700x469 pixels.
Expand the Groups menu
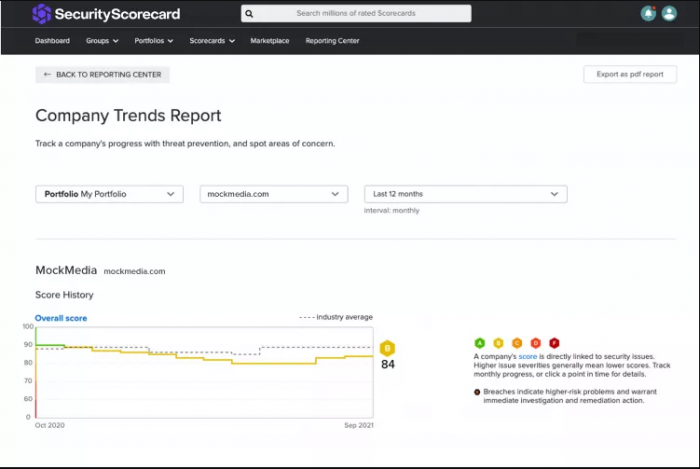[102, 41]
